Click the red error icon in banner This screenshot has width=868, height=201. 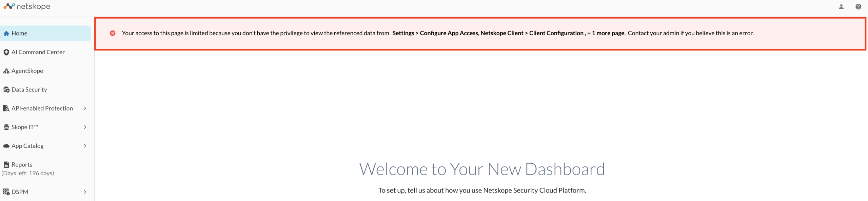pos(113,33)
